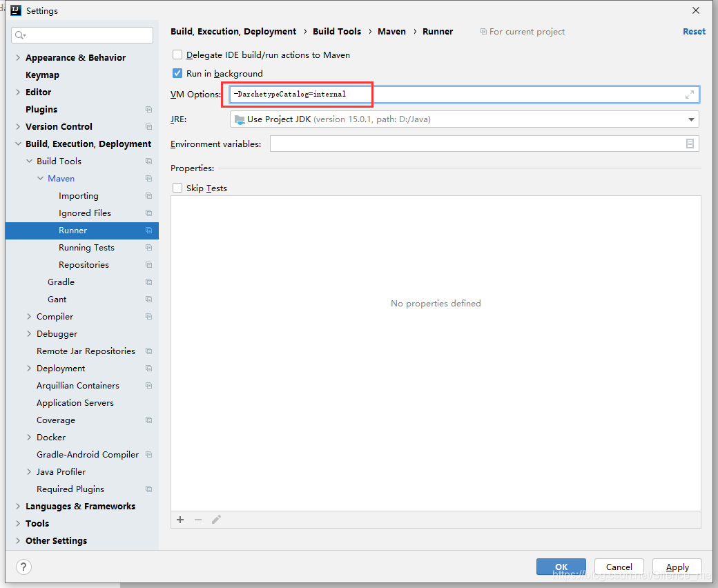
Task: Expand the Java Profiler node
Action: [29, 472]
